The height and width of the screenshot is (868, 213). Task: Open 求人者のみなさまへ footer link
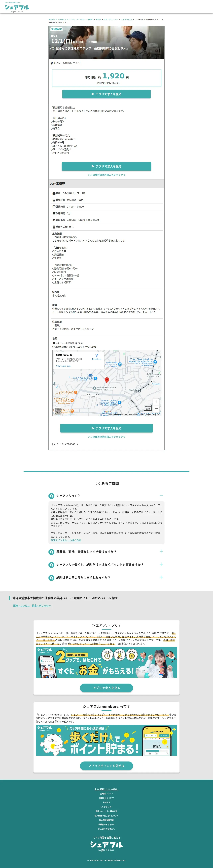(x=106, y=829)
